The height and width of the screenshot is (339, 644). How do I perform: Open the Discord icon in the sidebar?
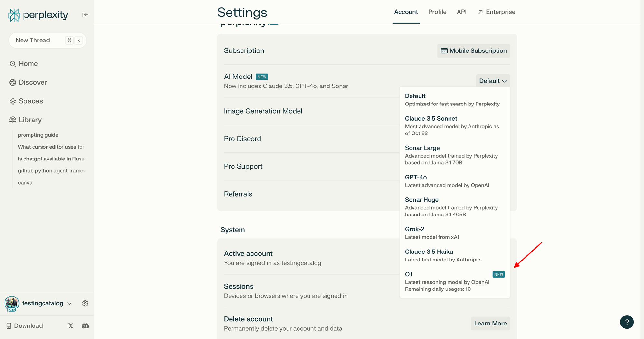click(x=85, y=326)
